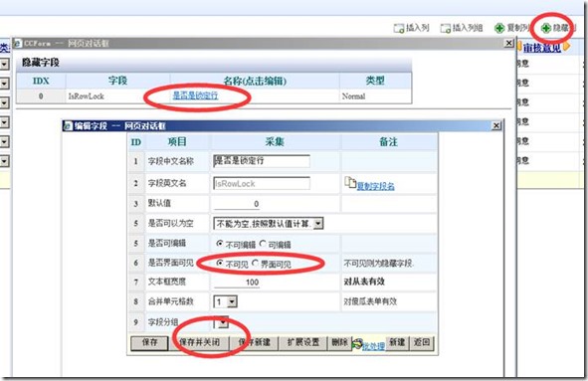Select the 界面可见 radio button
Viewport: 588px width, 381px height.
click(256, 263)
